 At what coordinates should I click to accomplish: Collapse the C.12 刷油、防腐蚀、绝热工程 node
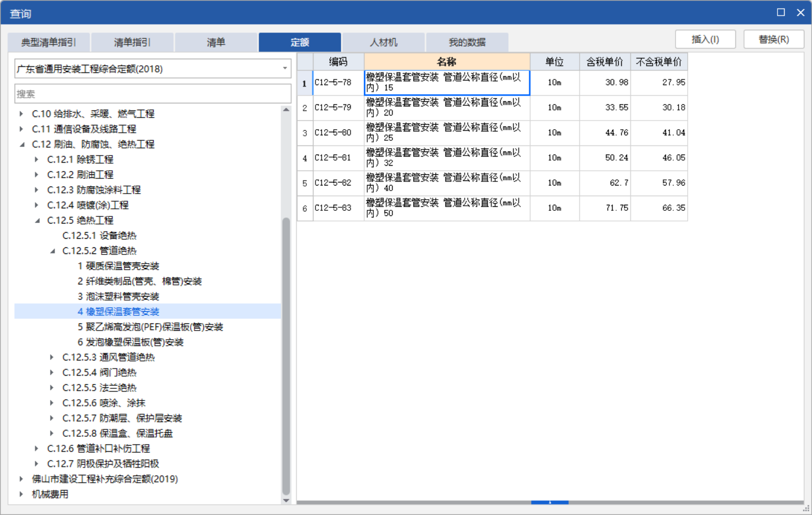click(x=21, y=144)
